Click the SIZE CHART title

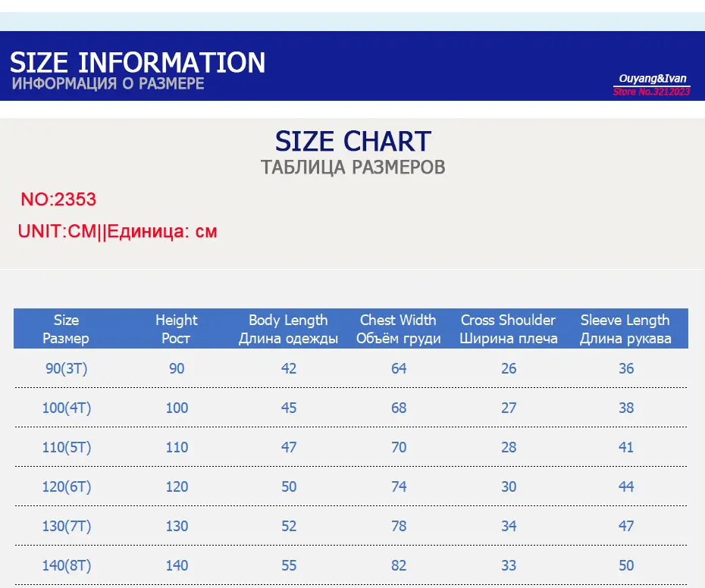353,141
